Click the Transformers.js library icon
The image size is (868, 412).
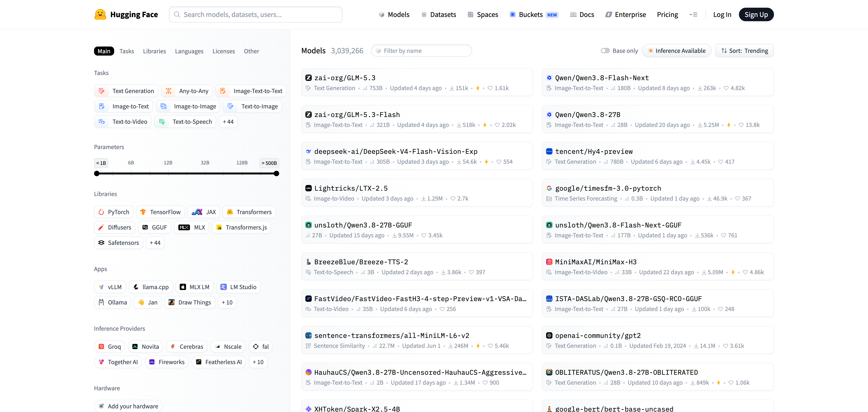[x=219, y=227]
